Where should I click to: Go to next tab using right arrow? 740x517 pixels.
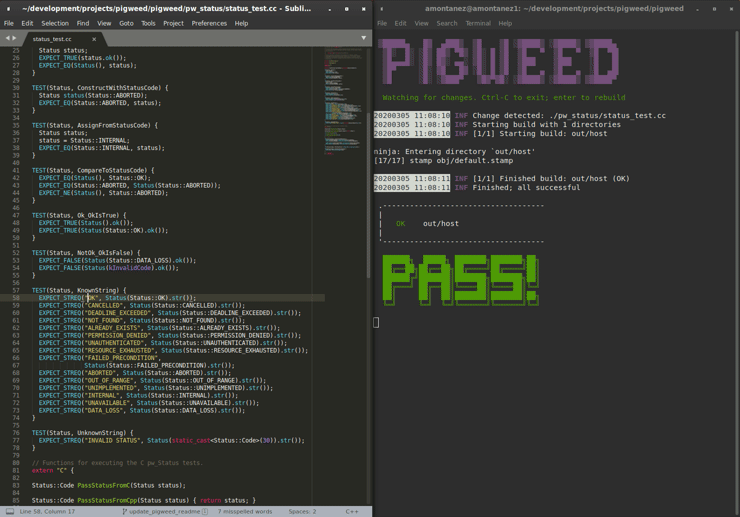point(15,38)
